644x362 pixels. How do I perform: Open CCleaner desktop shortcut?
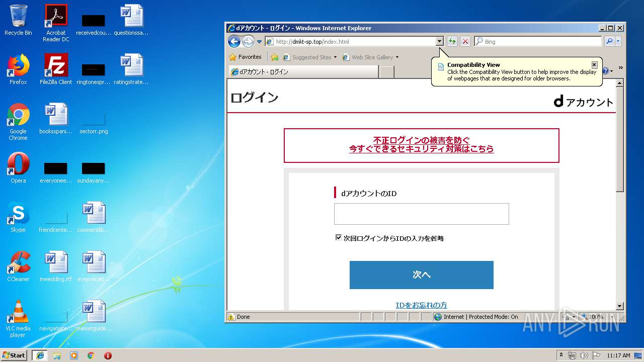click(18, 266)
